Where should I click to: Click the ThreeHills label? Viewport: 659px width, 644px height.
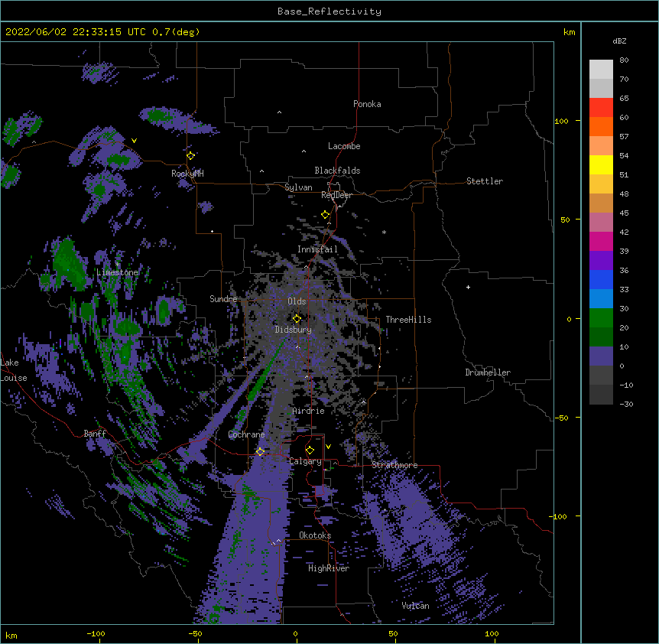click(x=408, y=320)
